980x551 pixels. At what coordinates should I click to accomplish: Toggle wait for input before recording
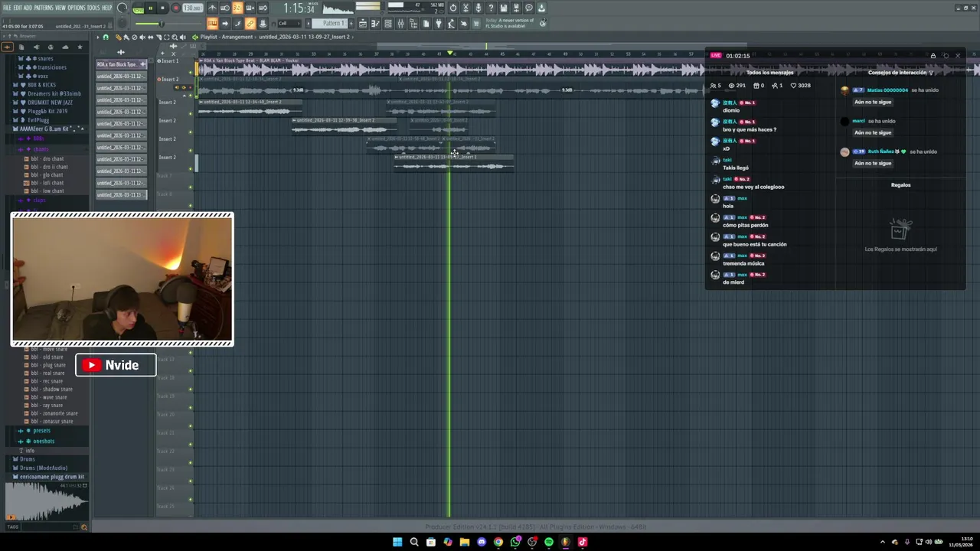tap(225, 8)
